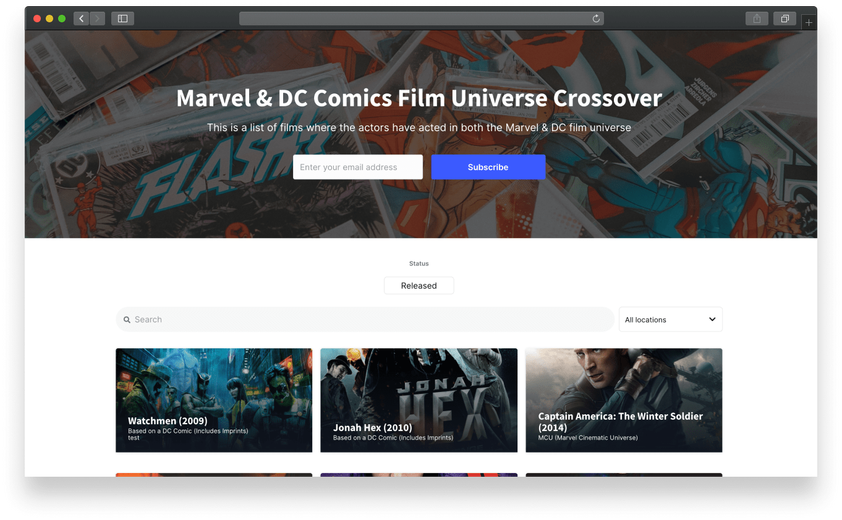Click the blue Subscribe button
The image size is (842, 520).
click(x=488, y=167)
